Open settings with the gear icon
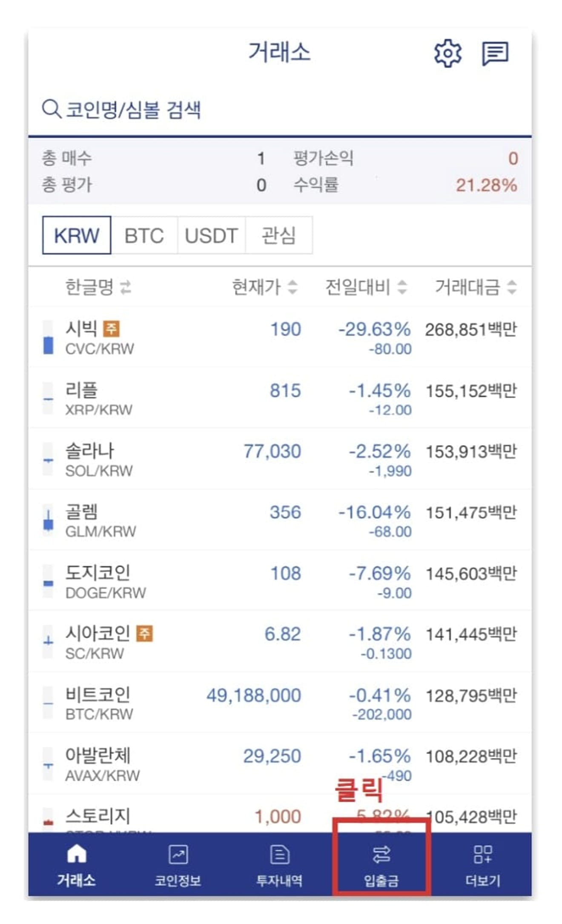562x924 pixels. [447, 53]
